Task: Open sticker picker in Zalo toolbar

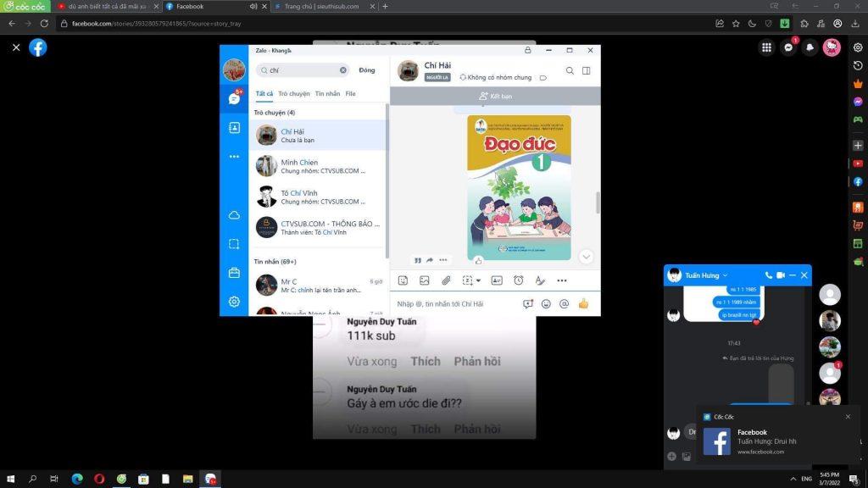Action: 403,280
